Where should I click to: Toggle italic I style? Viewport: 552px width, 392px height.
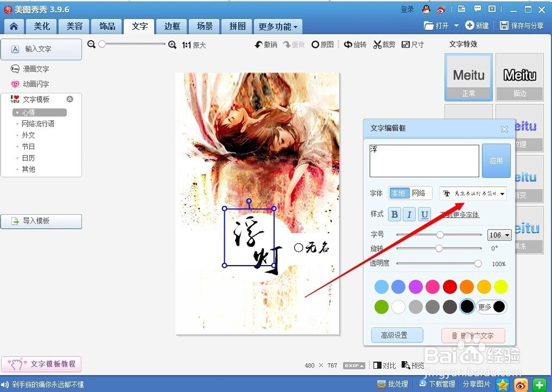(410, 214)
